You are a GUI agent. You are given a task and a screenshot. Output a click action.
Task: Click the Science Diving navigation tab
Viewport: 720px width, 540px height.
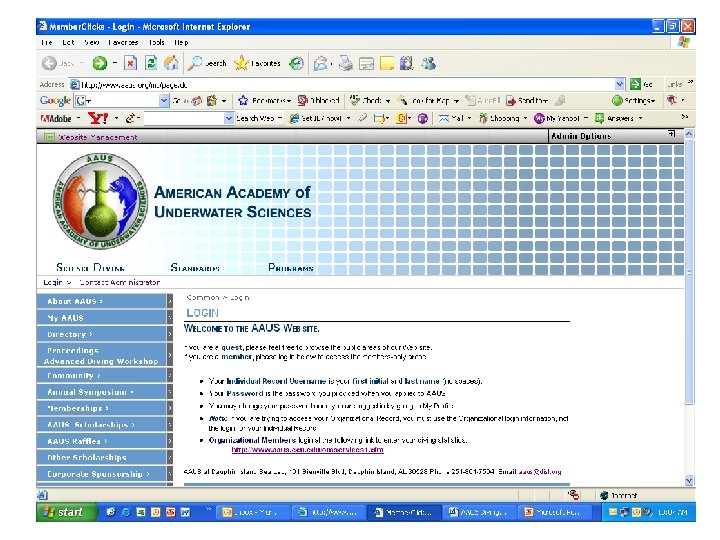tap(90, 267)
